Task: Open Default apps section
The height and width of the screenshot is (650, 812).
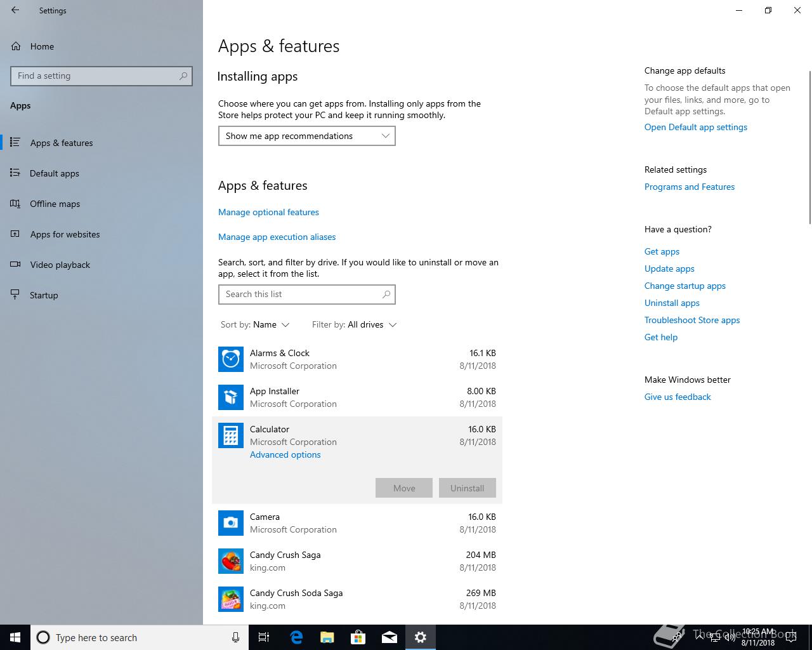Action: coord(55,173)
